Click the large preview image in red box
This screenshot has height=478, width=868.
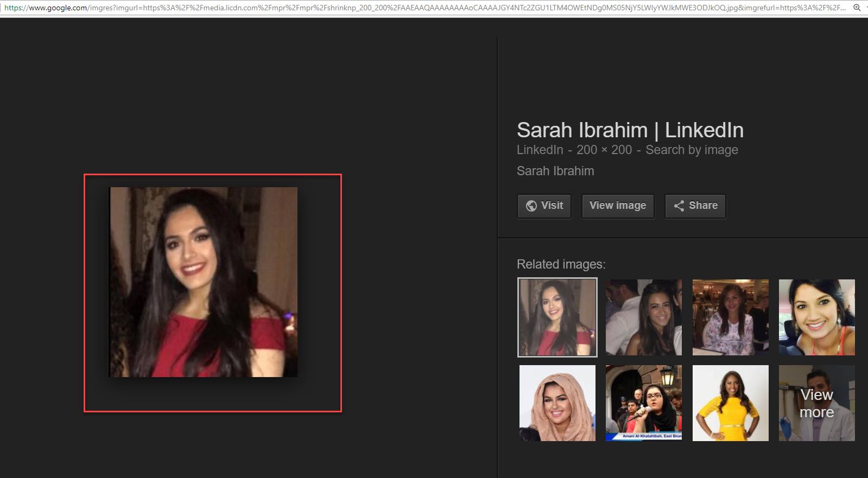(x=203, y=282)
